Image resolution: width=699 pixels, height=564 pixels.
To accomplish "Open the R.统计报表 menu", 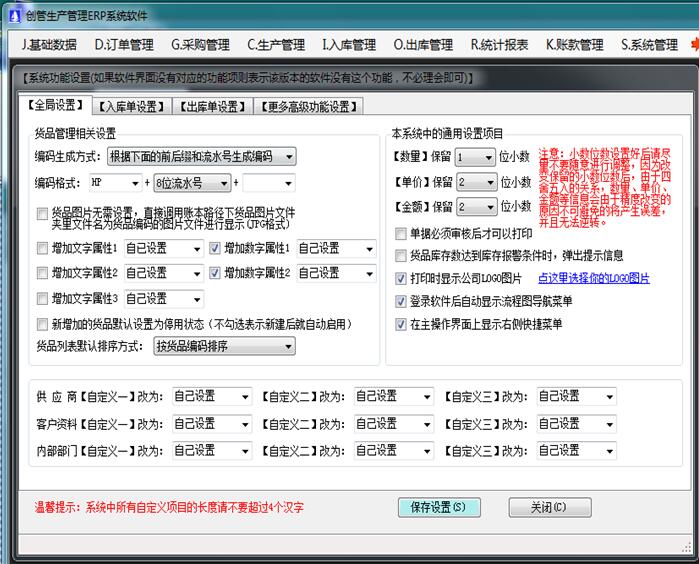I will 501,45.
